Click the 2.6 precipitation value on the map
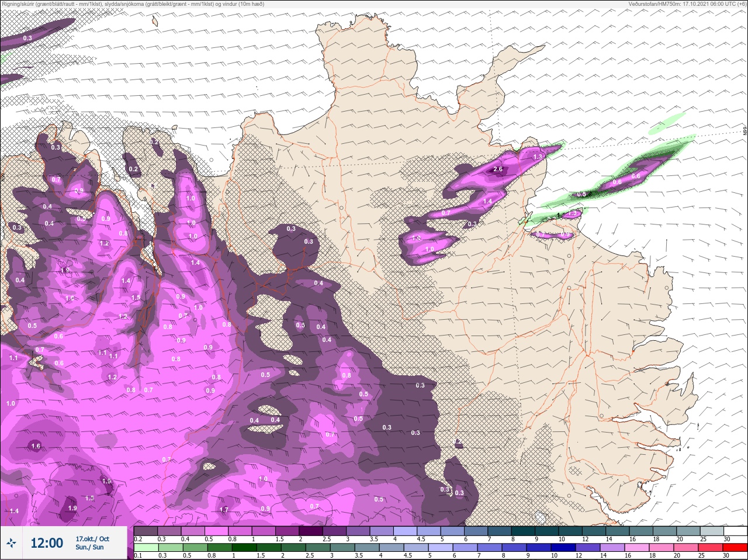This screenshot has height=560, width=748. (x=498, y=170)
